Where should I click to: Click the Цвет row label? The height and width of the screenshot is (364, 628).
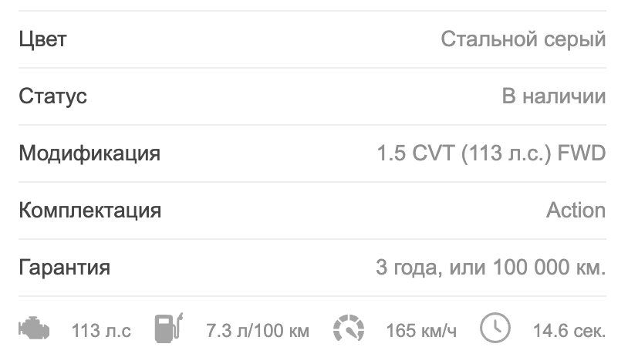pos(42,39)
